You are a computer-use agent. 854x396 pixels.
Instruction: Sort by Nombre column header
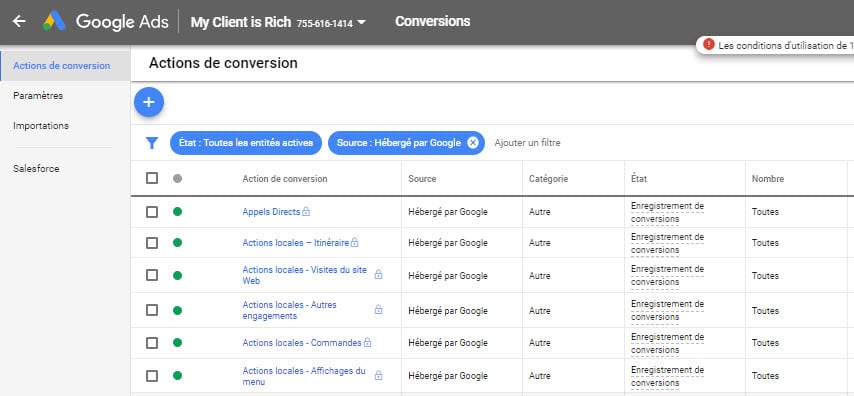pos(768,179)
